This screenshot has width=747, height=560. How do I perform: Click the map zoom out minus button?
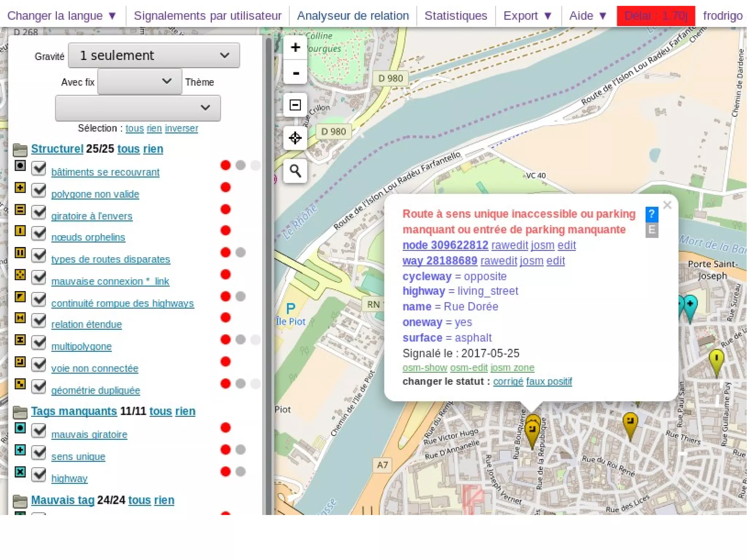pos(295,73)
